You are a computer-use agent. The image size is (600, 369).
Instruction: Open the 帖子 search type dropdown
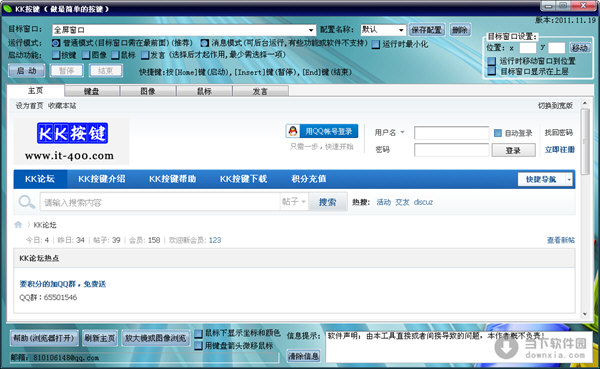coord(294,201)
